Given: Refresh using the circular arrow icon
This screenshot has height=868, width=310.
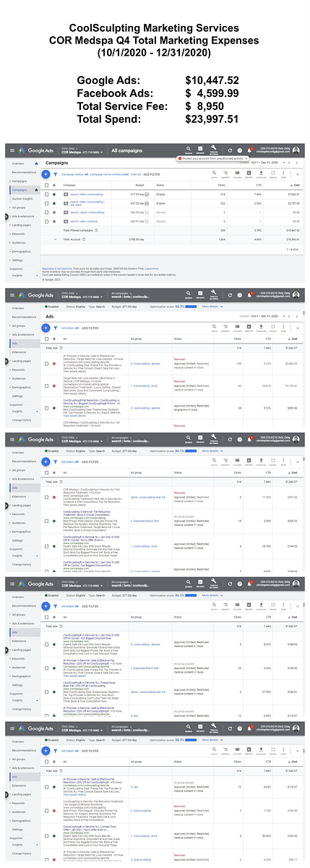Looking at the screenshot, I should pos(229,150).
